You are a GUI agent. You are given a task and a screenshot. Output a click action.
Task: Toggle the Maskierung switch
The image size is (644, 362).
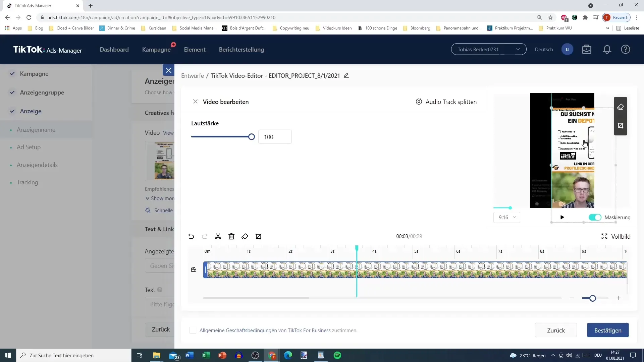(x=595, y=217)
